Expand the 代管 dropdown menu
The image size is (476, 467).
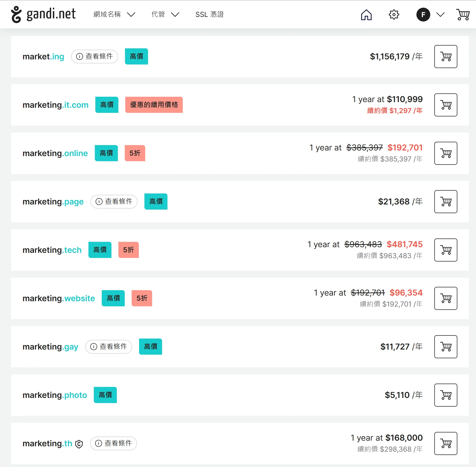[x=165, y=15]
